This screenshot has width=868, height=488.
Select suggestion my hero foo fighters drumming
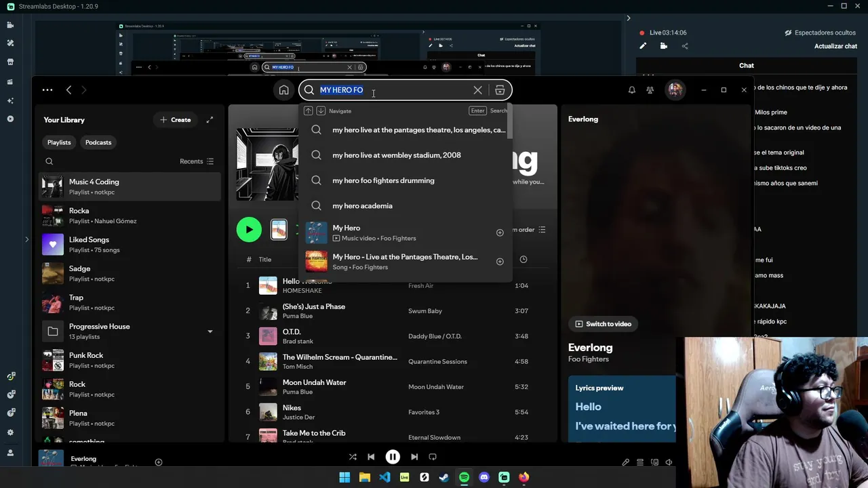406,180
